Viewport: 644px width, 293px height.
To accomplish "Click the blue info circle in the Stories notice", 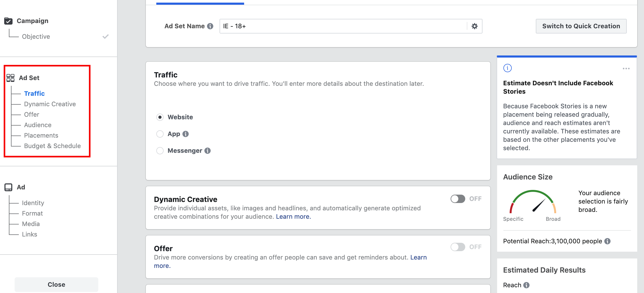I will 507,68.
